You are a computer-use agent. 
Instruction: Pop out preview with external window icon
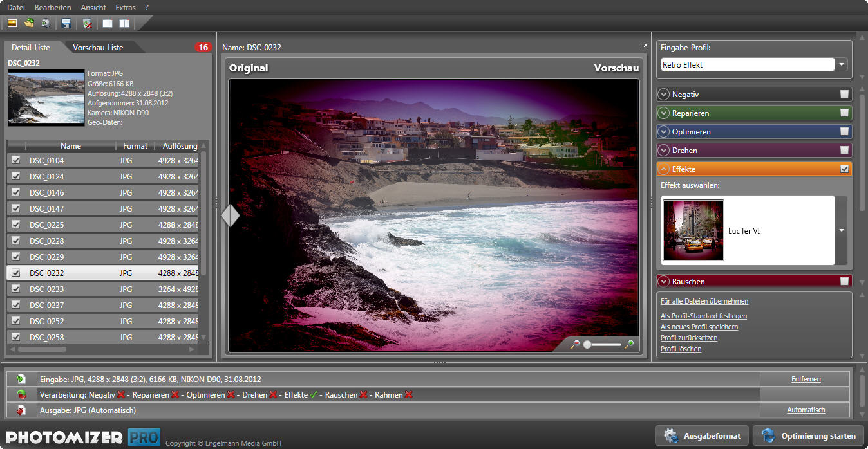click(x=642, y=47)
